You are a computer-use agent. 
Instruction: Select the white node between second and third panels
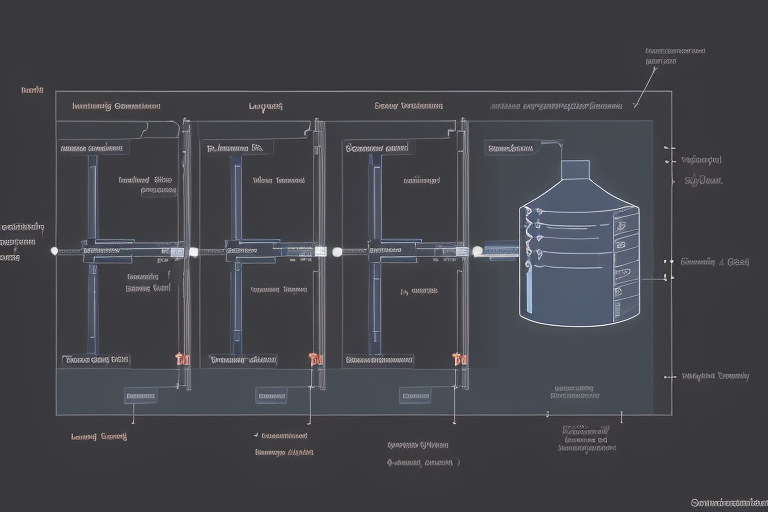coord(336,251)
